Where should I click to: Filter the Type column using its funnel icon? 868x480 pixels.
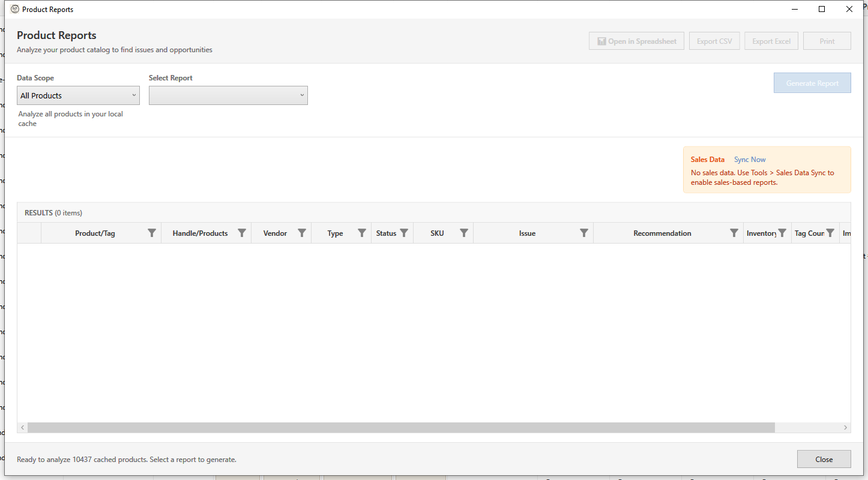click(x=361, y=233)
